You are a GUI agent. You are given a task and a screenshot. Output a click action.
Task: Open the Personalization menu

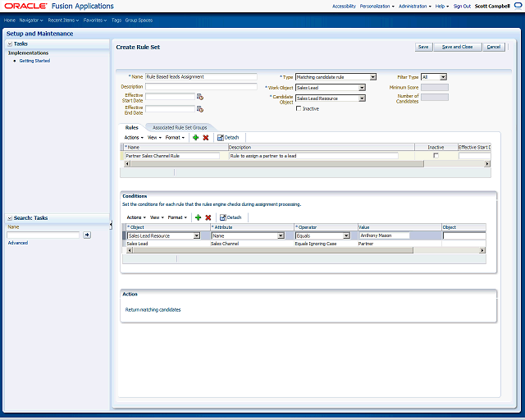pos(377,6)
